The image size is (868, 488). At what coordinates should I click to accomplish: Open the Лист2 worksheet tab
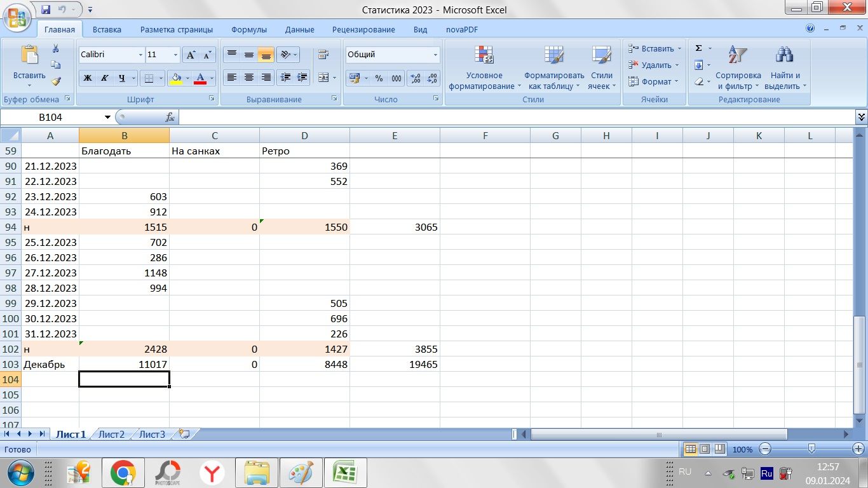[111, 435]
